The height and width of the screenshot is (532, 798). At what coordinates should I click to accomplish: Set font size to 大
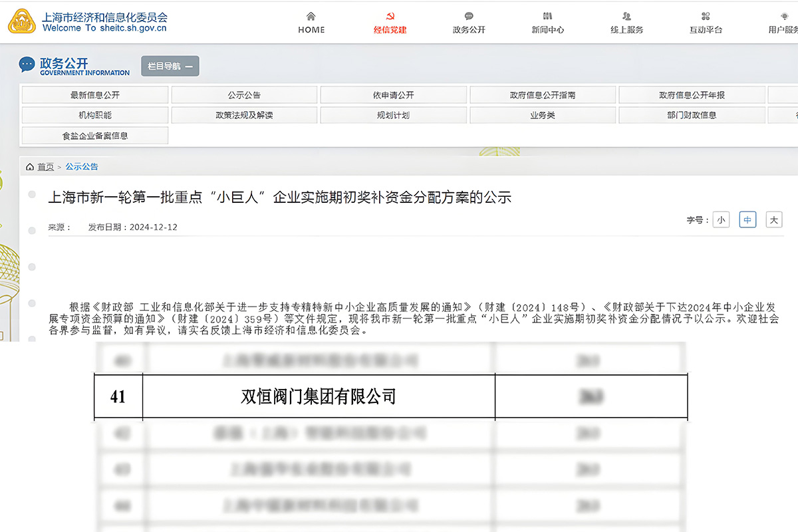pyautogui.click(x=773, y=220)
